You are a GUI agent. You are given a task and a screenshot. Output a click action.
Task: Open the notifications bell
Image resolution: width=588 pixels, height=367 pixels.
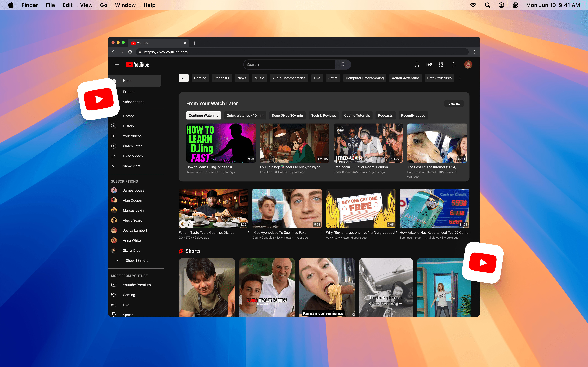pos(453,64)
